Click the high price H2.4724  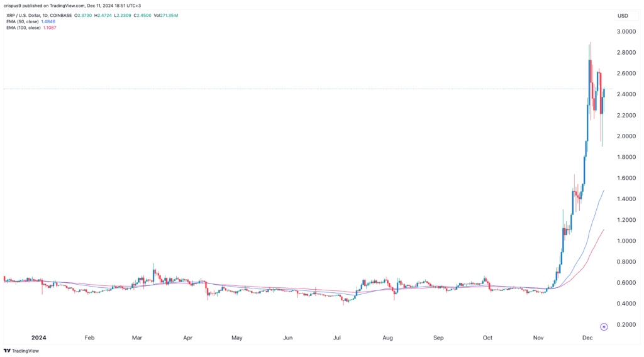click(103, 16)
